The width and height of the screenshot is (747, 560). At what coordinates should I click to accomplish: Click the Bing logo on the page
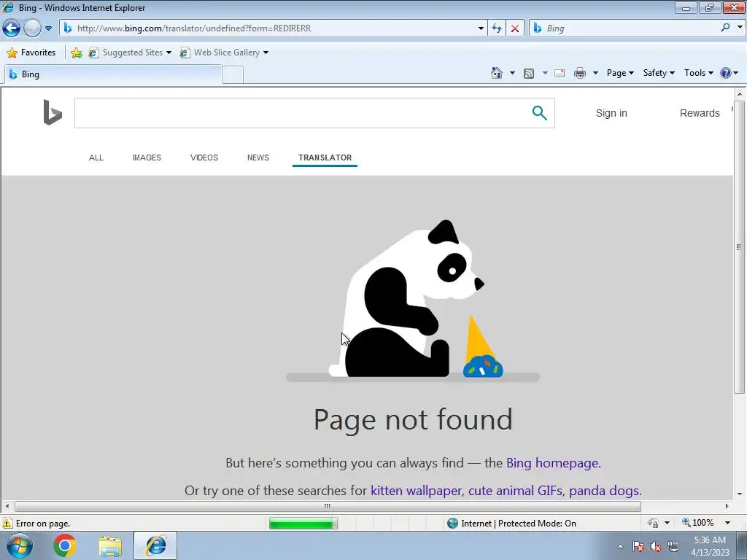click(53, 112)
